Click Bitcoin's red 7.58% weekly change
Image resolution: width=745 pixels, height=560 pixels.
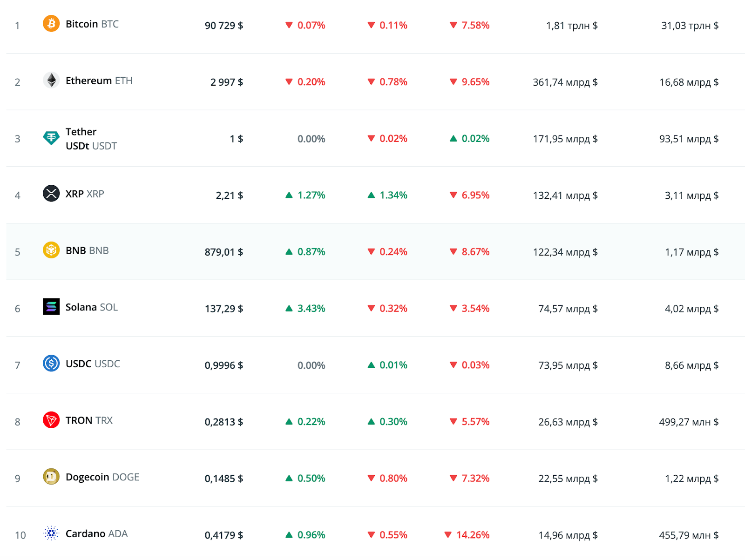click(x=469, y=26)
